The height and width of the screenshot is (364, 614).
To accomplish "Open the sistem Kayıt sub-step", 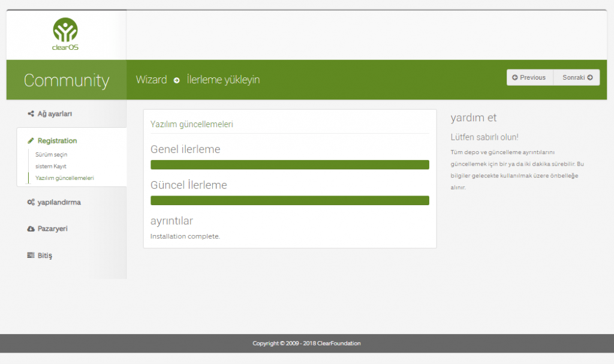I will [x=50, y=166].
